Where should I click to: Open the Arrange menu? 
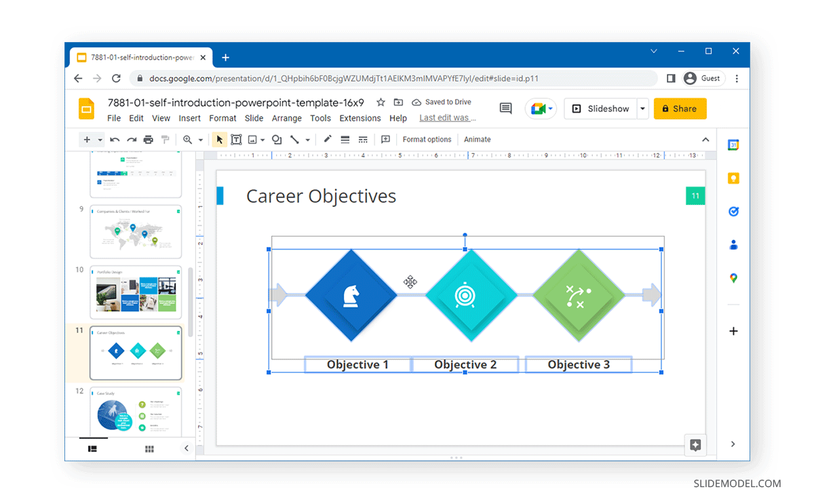(x=286, y=117)
